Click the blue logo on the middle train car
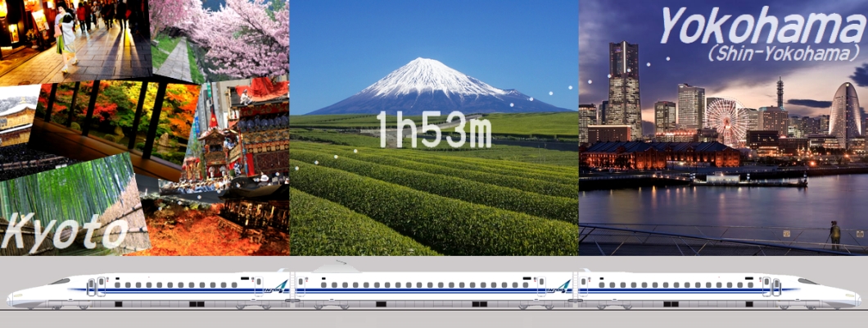This screenshot has height=328, width=868. 563,286
